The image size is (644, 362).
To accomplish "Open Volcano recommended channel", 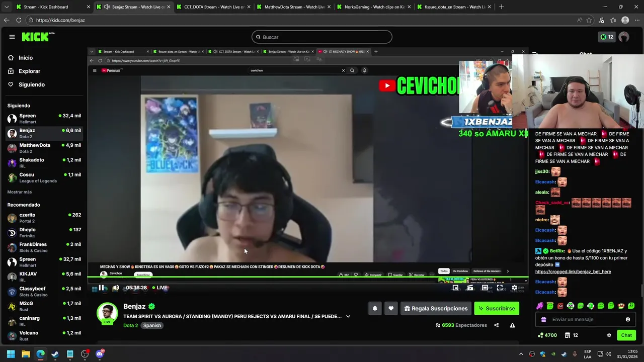I will coord(44,336).
